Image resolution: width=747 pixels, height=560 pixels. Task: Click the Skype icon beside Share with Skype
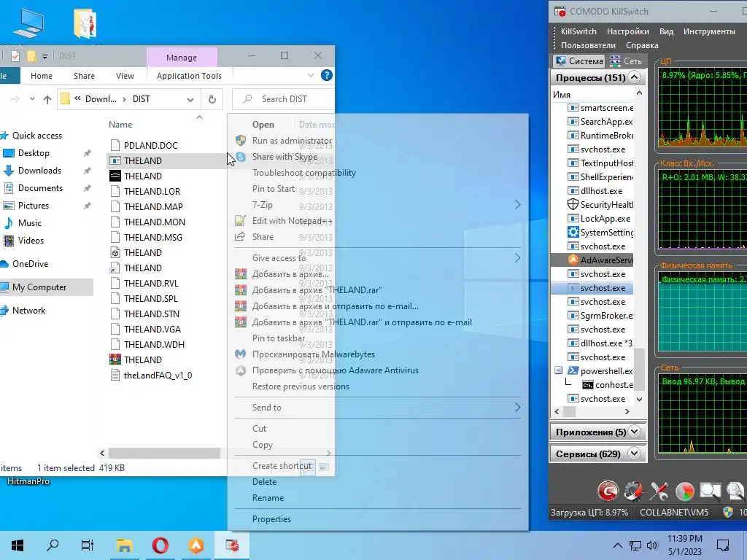click(x=241, y=157)
